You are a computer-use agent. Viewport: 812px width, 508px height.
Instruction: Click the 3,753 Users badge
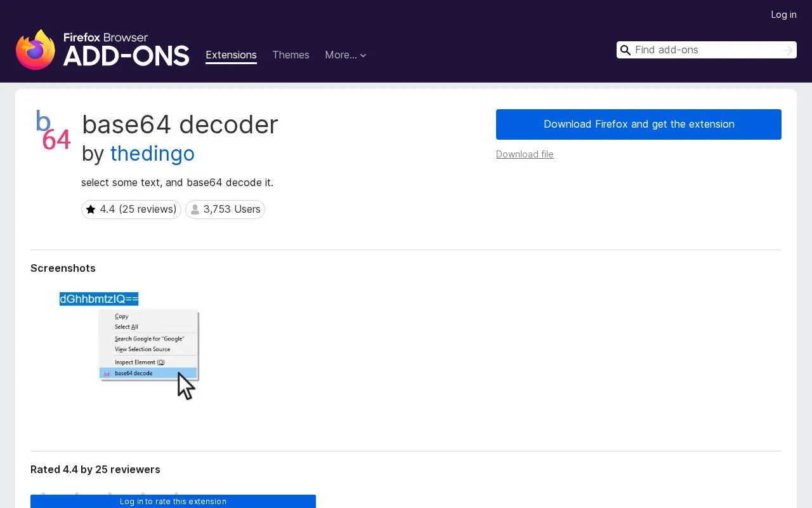pyautogui.click(x=225, y=210)
